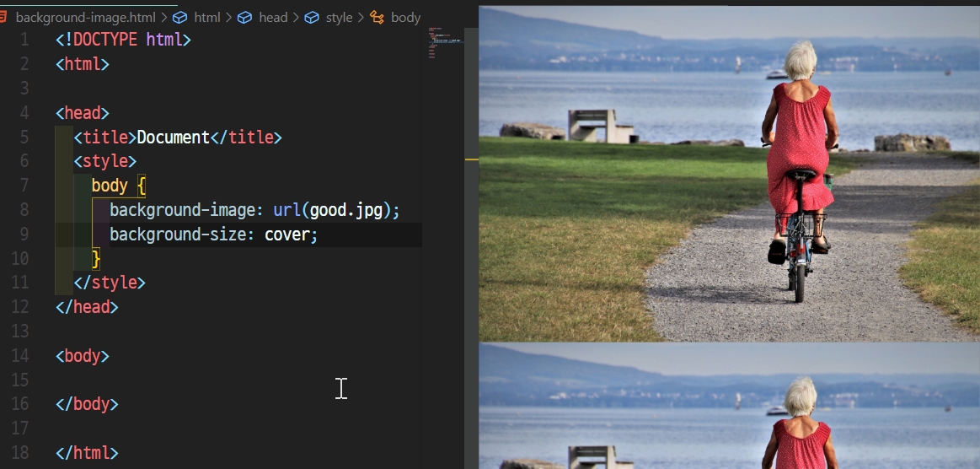Click line number 9 in the gutter
Image resolution: width=980 pixels, height=469 pixels.
click(x=24, y=234)
